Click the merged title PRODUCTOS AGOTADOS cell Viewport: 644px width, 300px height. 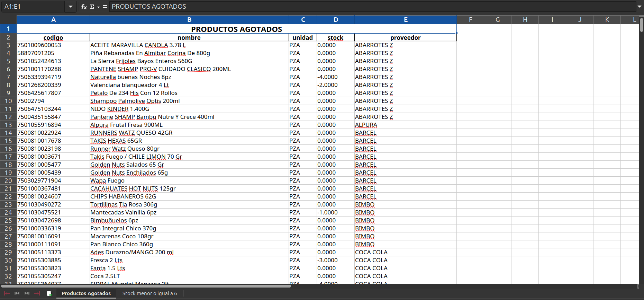[x=237, y=29]
